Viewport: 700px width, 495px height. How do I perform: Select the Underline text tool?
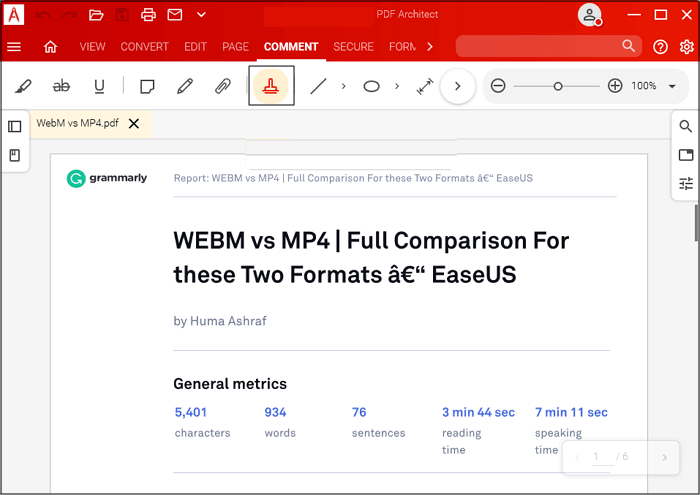click(99, 86)
